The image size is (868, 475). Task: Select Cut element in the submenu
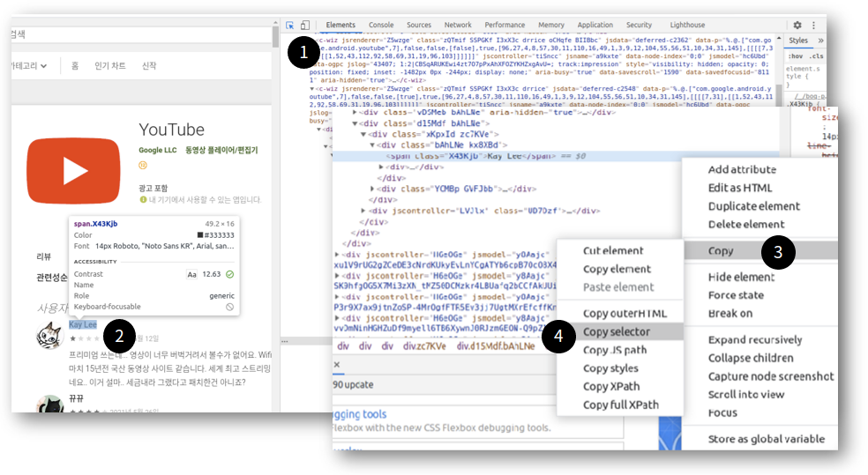point(613,251)
